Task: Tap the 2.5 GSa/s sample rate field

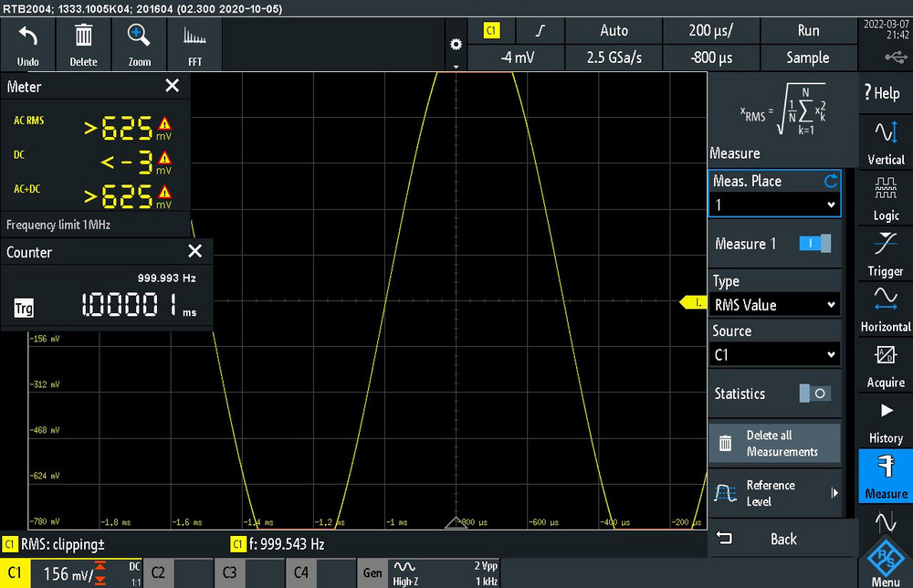Action: 614,57
